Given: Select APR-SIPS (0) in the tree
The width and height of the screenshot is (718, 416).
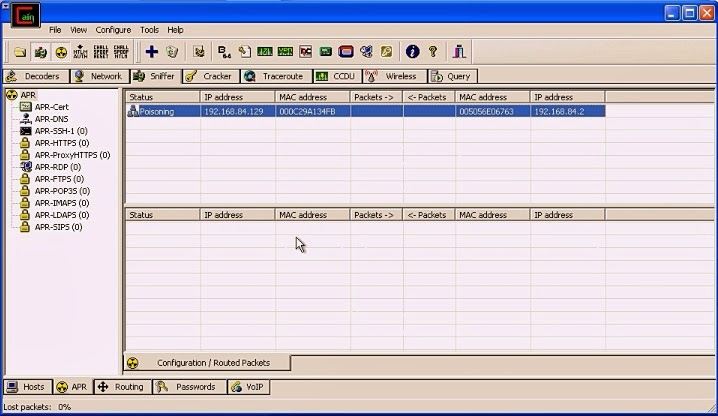Looking at the screenshot, I should point(58,227).
